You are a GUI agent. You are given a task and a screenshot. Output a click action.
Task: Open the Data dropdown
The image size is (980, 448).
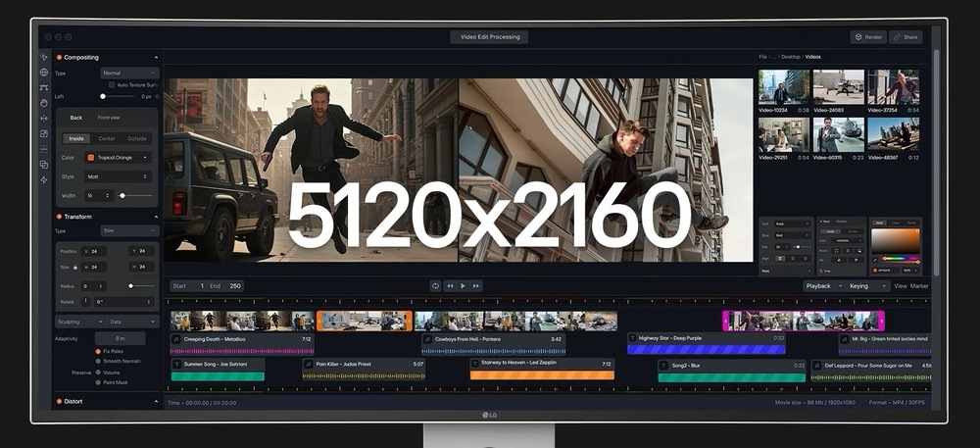click(x=133, y=322)
